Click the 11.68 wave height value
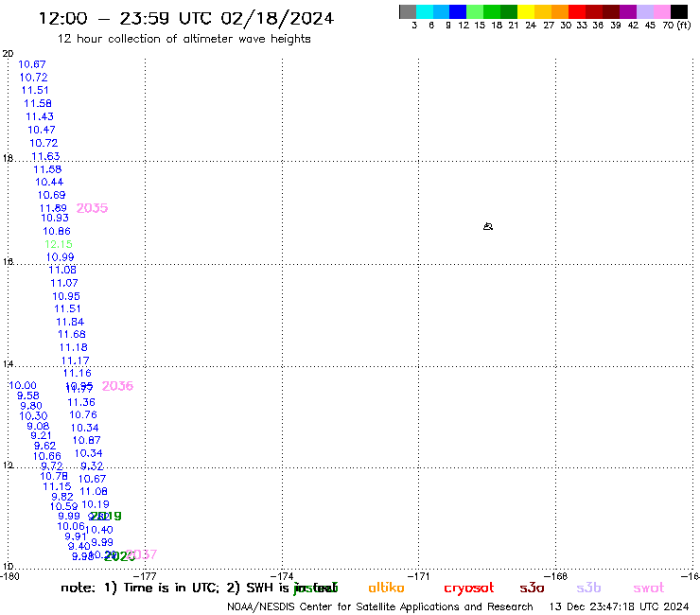 coord(72,335)
